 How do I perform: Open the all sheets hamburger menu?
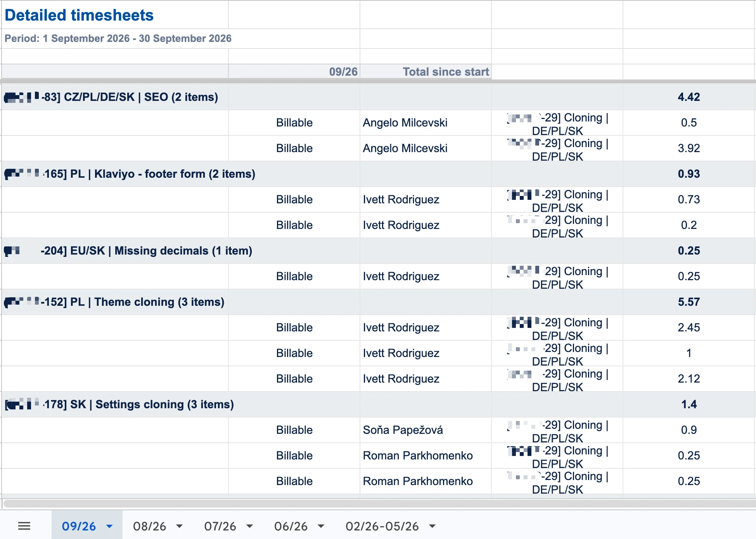(24, 526)
